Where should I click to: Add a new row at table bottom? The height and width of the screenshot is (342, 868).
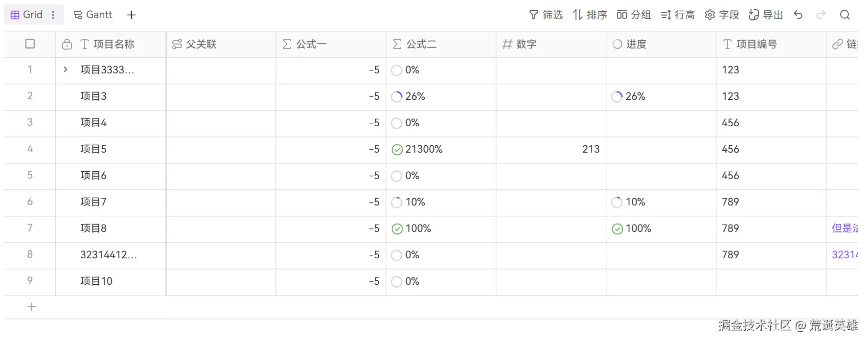pyautogui.click(x=32, y=307)
